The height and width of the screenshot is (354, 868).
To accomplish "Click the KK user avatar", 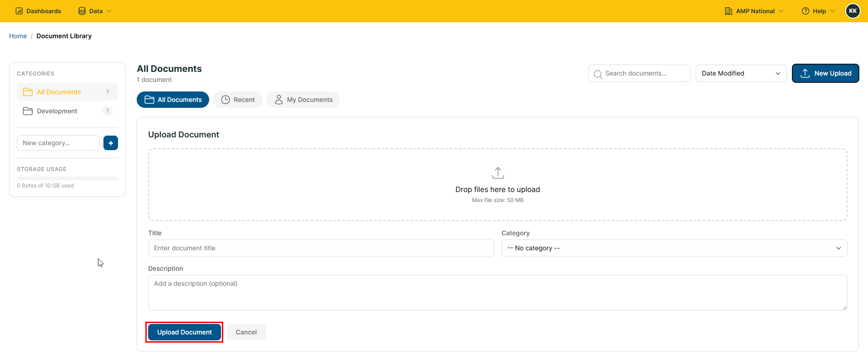I will [x=853, y=11].
